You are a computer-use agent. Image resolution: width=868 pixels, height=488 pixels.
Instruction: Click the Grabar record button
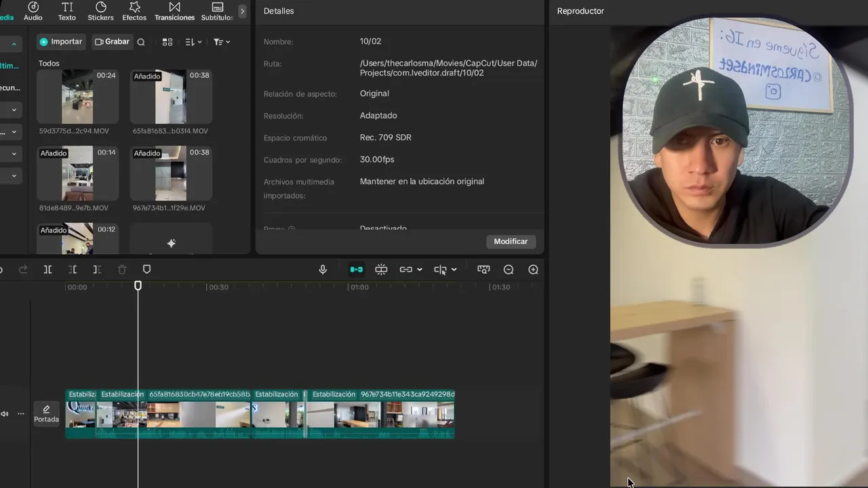coord(112,42)
